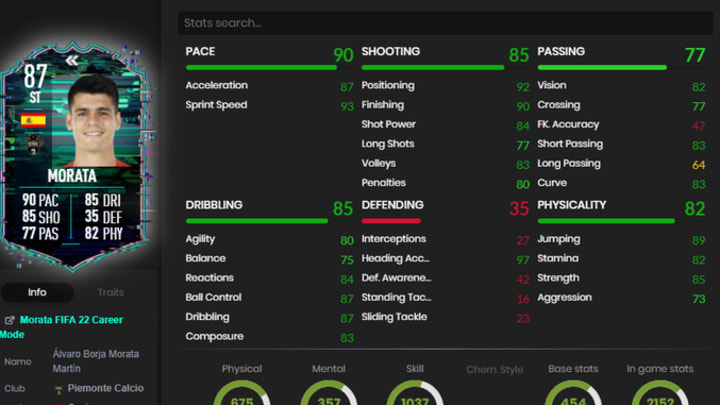
Task: Click the Finishing stat row
Action: point(445,105)
